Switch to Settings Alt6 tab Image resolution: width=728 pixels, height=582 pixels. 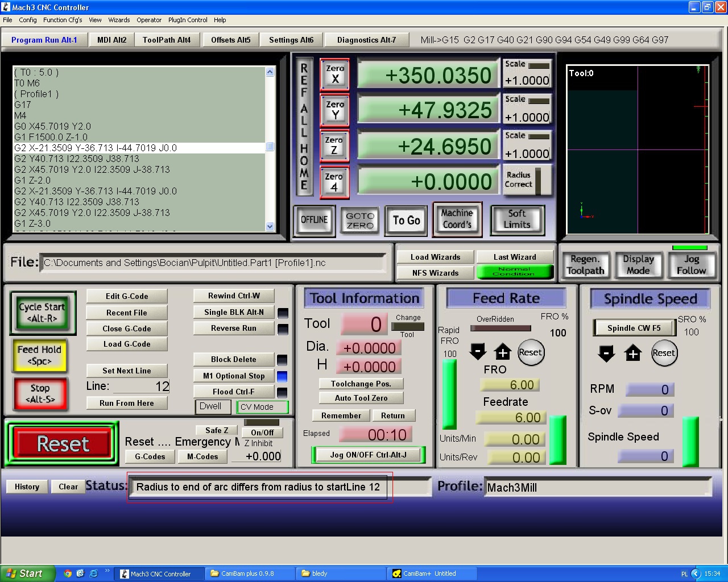tap(291, 40)
